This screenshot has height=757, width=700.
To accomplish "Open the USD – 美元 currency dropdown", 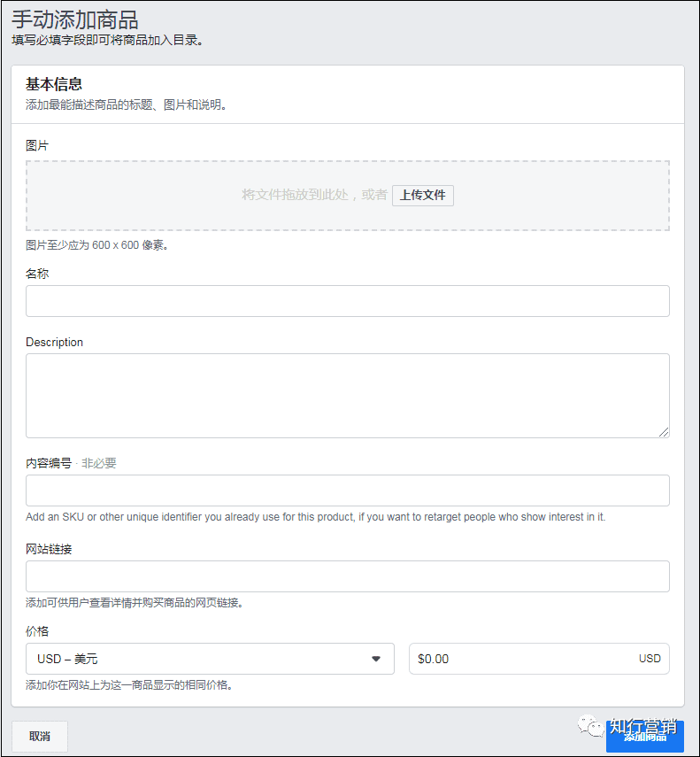I will click(x=210, y=659).
